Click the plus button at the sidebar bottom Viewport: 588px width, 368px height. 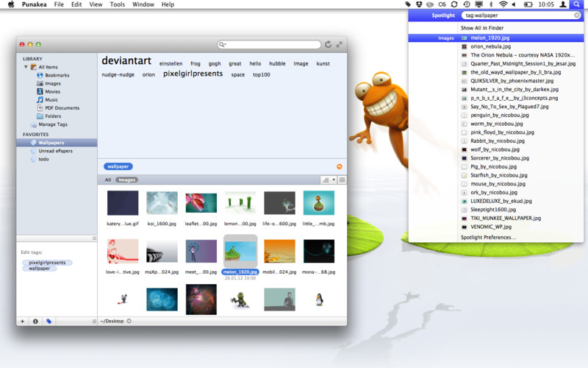point(22,321)
